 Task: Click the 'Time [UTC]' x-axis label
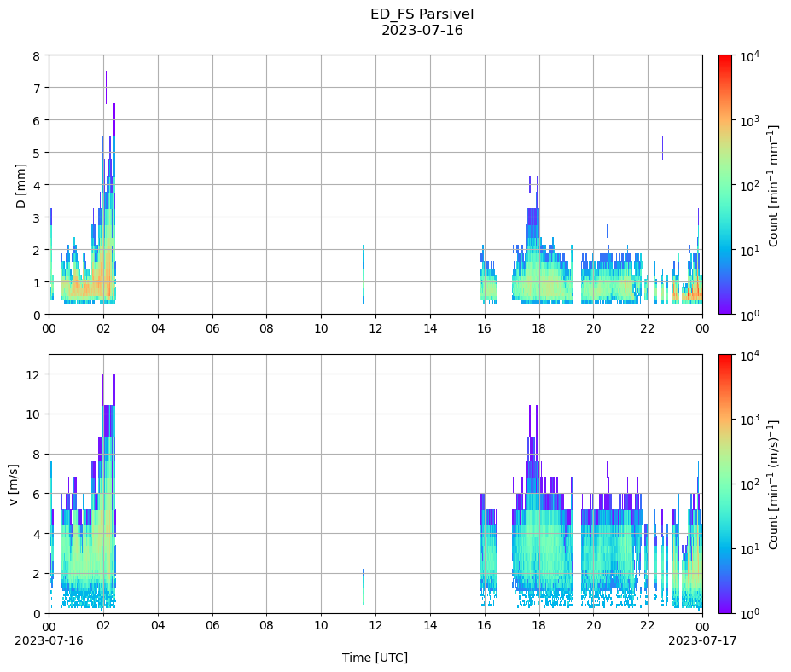click(375, 658)
